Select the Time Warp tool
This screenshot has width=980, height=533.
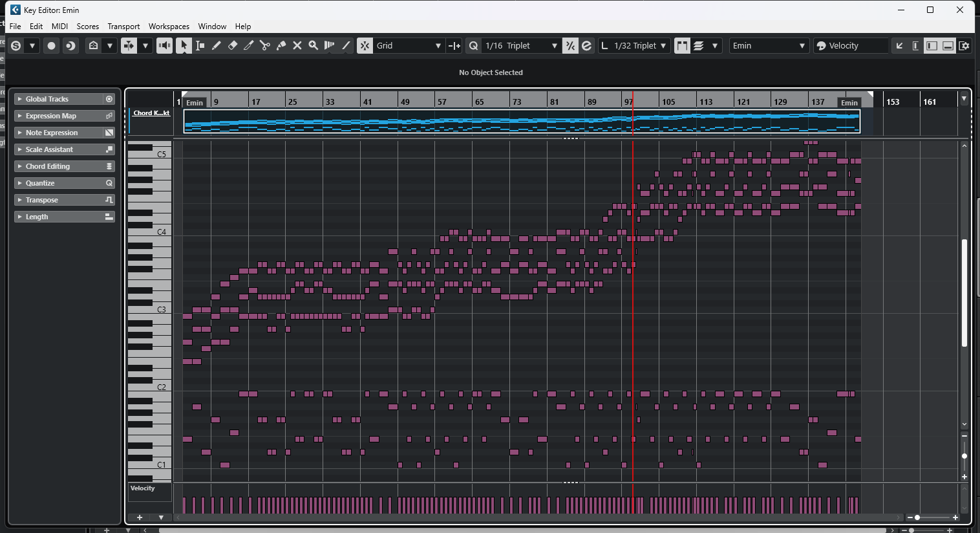329,45
